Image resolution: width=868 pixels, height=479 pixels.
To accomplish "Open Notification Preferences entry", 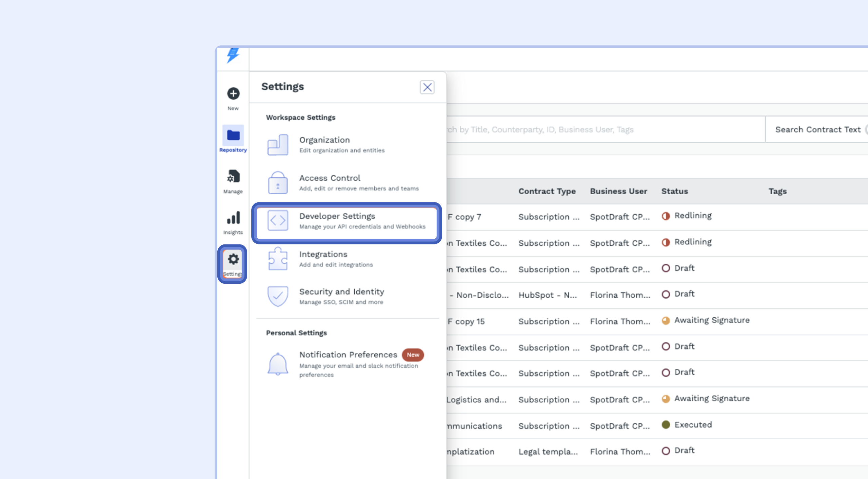I will (348, 355).
